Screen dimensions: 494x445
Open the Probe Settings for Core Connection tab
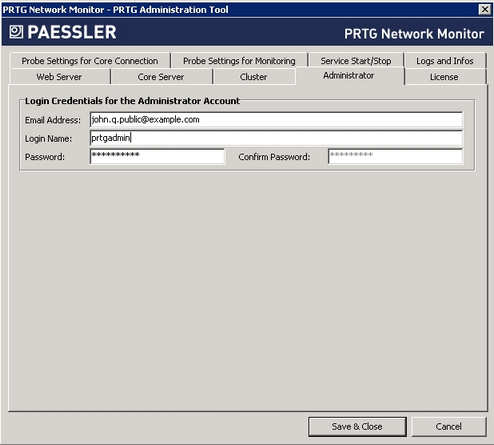click(x=90, y=61)
